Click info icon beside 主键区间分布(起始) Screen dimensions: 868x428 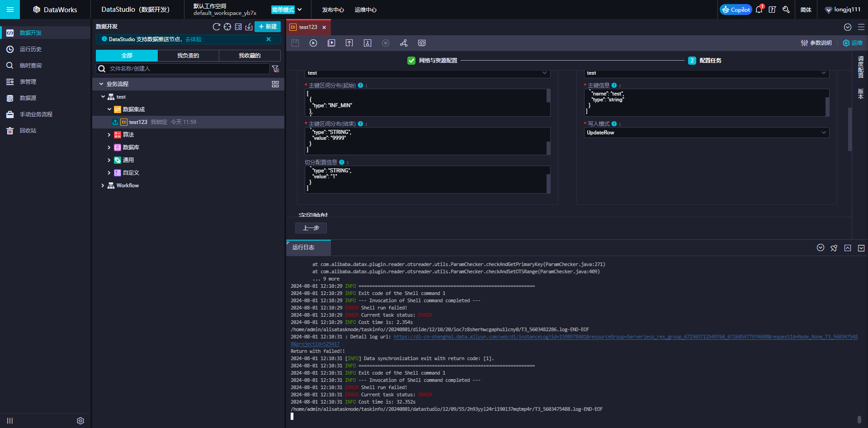360,85
